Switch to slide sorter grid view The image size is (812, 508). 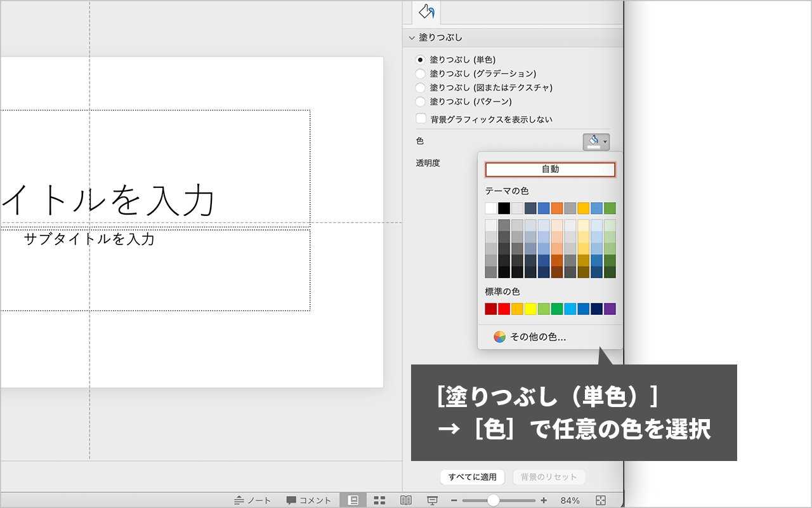[x=379, y=500]
